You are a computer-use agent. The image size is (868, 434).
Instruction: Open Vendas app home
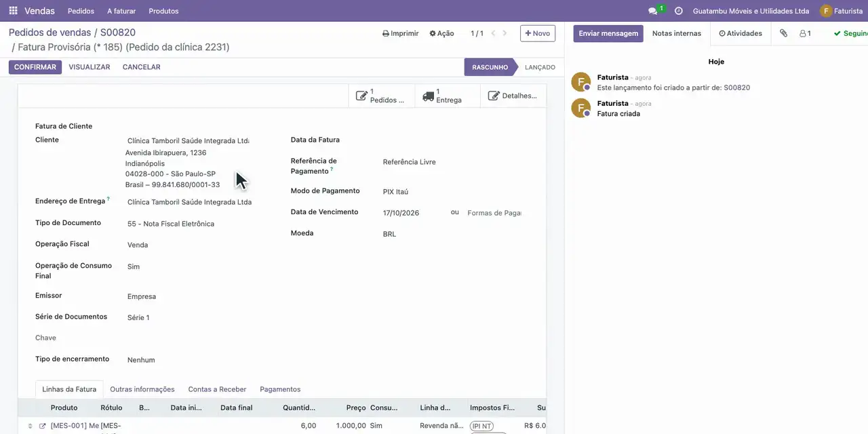39,11
